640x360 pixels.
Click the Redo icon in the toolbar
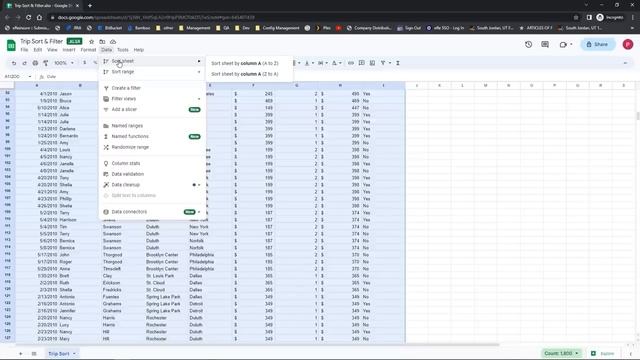[24, 63]
